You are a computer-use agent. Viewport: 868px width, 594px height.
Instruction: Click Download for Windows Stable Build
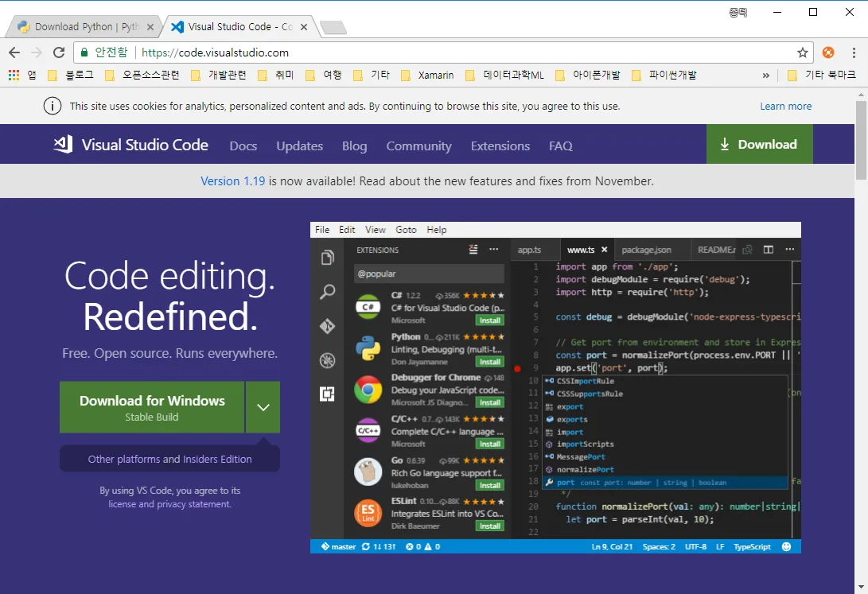point(152,407)
